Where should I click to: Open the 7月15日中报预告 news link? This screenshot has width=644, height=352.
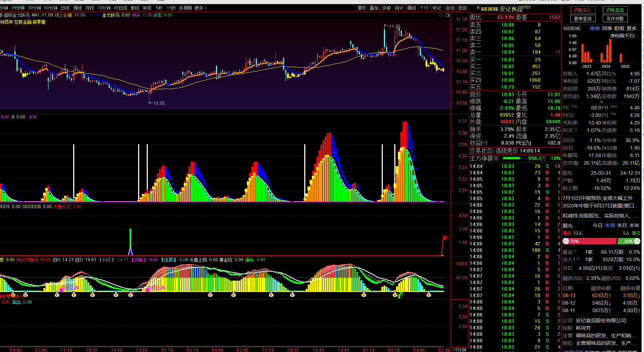[597, 198]
